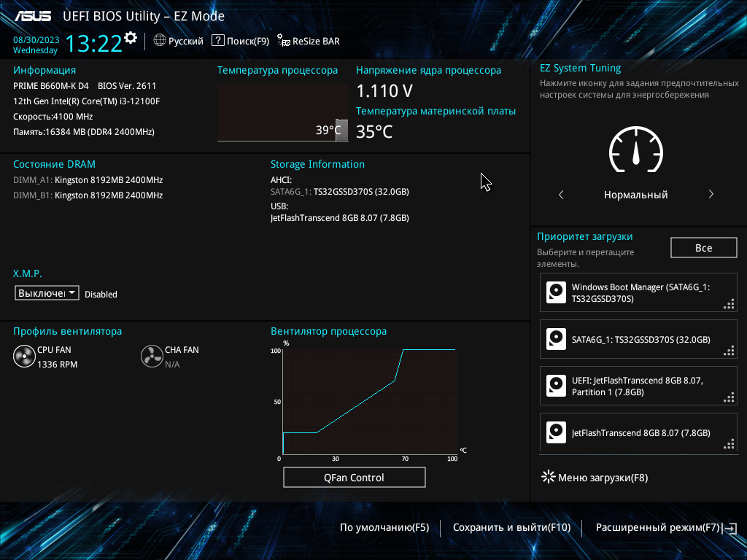This screenshot has width=747, height=560.
Task: Click disk icon for SATA6G_1 TS32GSSD370S 32.0GB entry
Action: click(556, 339)
